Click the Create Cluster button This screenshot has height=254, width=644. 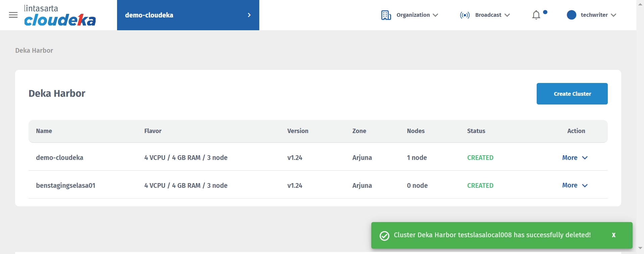(x=572, y=94)
